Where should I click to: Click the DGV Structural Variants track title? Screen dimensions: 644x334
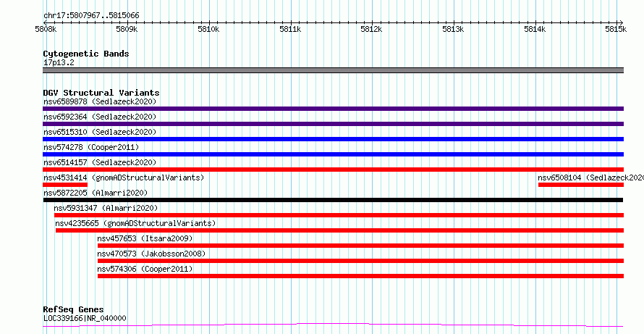[x=101, y=93]
